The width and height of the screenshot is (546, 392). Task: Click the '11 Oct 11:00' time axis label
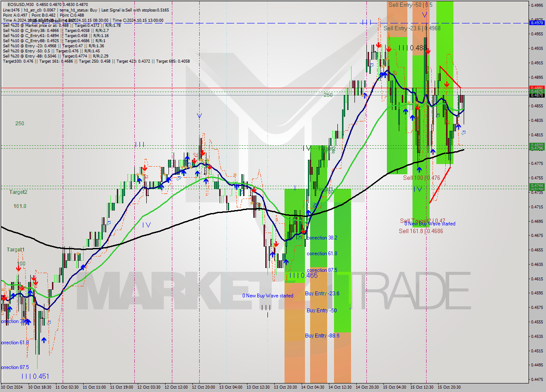[94, 387]
